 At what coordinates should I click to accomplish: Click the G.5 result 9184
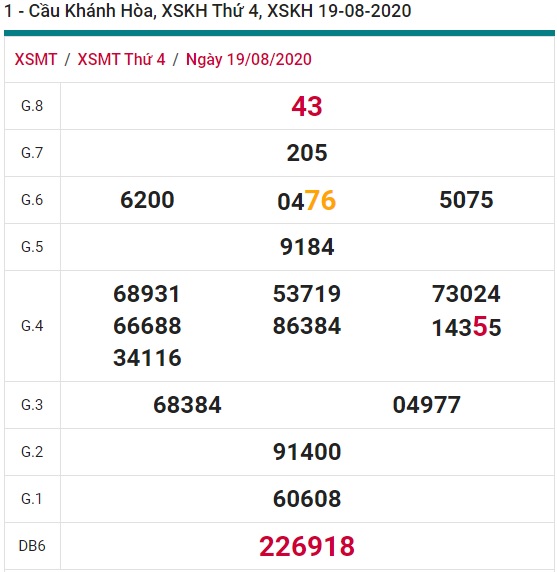pyautogui.click(x=307, y=247)
